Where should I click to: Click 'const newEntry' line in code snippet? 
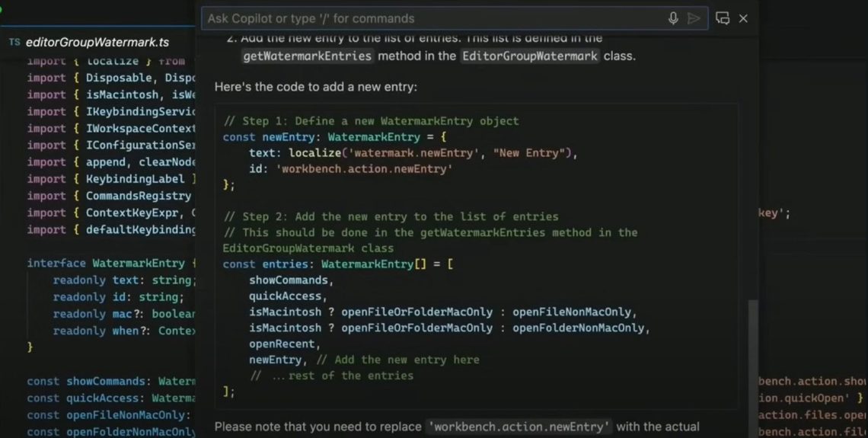point(335,137)
